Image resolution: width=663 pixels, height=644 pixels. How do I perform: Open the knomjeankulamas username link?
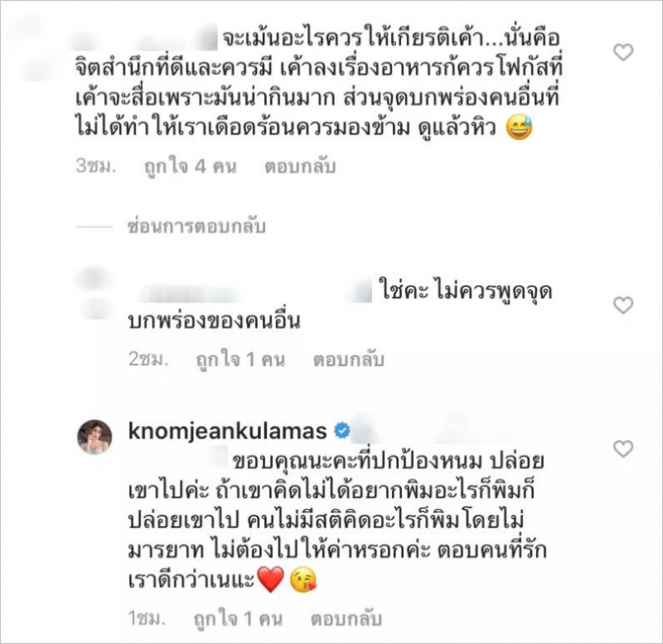pyautogui.click(x=227, y=431)
